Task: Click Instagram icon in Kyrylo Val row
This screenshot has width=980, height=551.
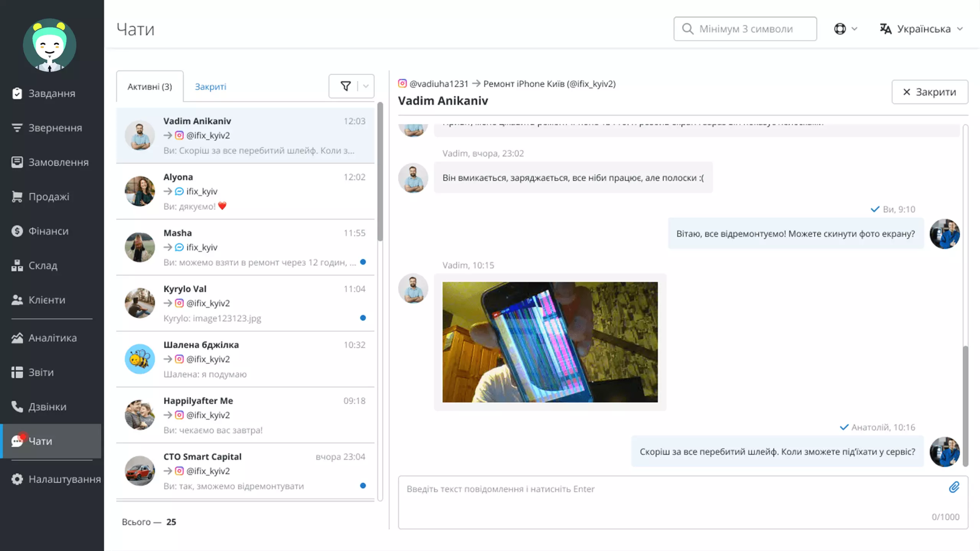Action: pos(179,303)
